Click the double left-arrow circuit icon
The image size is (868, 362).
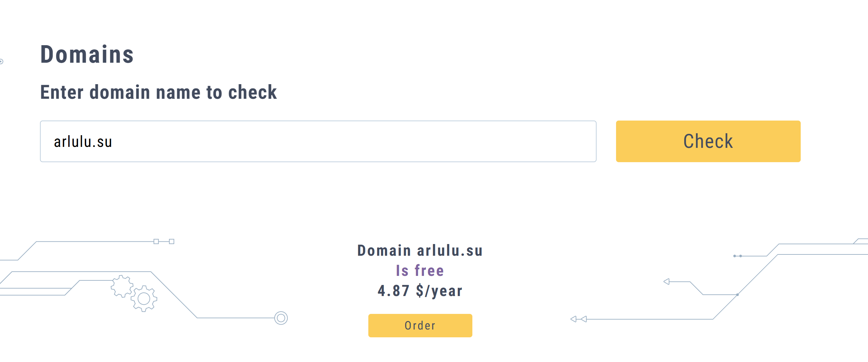tap(578, 319)
